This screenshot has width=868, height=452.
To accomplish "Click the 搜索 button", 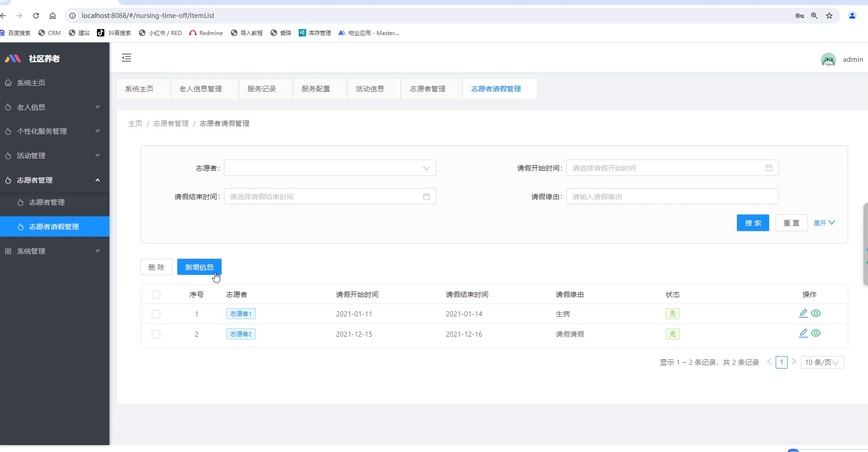I will 753,223.
